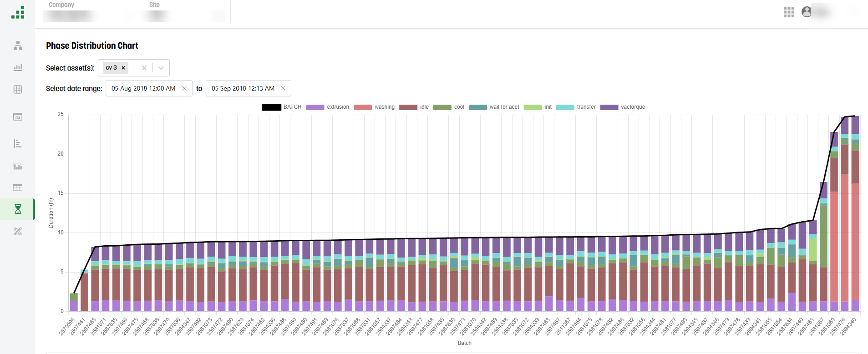
Task: Open the data table sidebar icon
Action: click(x=18, y=187)
